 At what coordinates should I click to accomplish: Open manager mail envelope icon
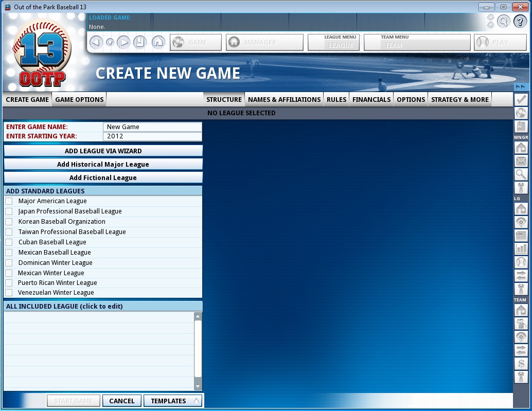click(x=521, y=161)
